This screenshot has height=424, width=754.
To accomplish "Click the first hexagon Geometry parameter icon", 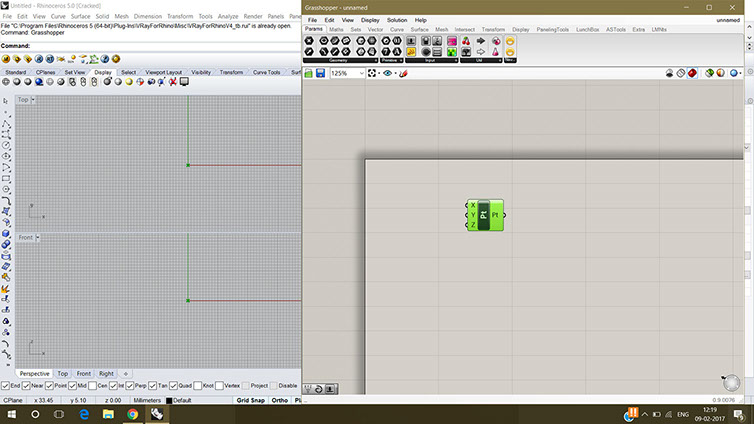I will (x=309, y=41).
